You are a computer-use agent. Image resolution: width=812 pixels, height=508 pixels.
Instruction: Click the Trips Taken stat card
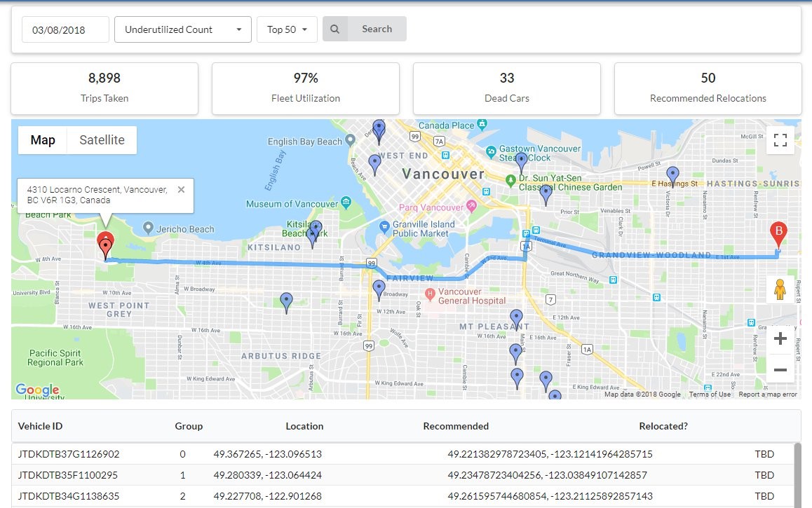point(104,88)
